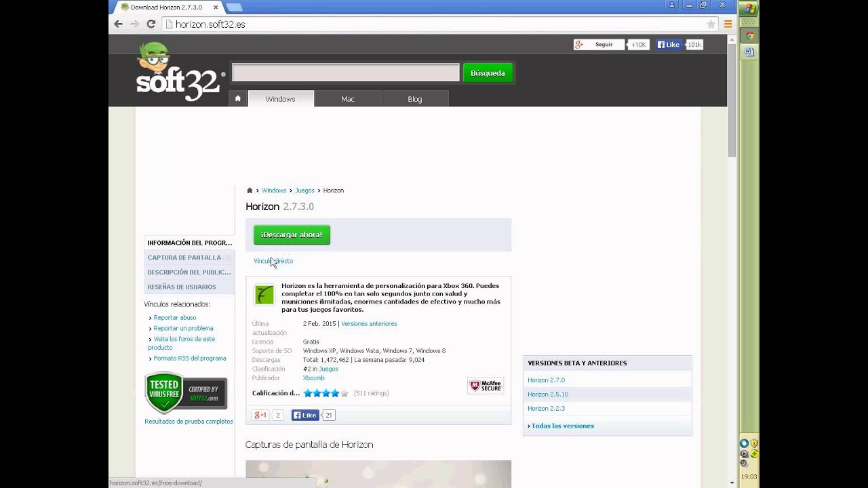Click the Reportar un problema link
The height and width of the screenshot is (488, 868).
(x=183, y=329)
